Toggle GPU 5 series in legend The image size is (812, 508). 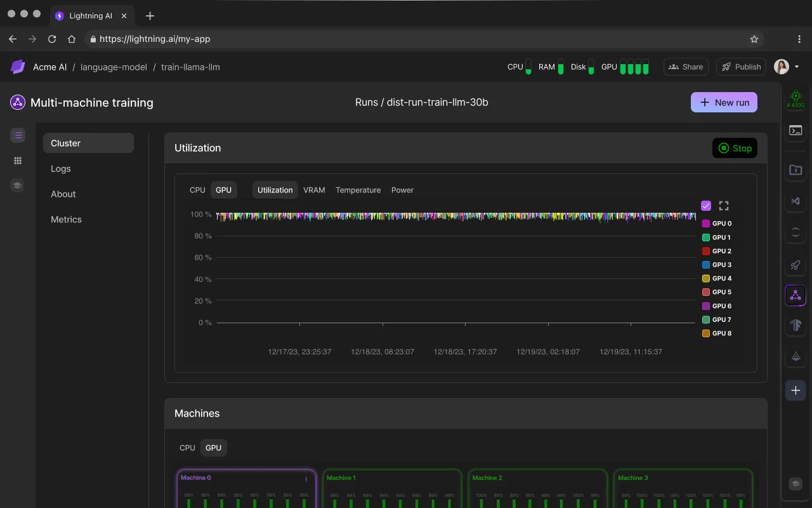coord(717,292)
